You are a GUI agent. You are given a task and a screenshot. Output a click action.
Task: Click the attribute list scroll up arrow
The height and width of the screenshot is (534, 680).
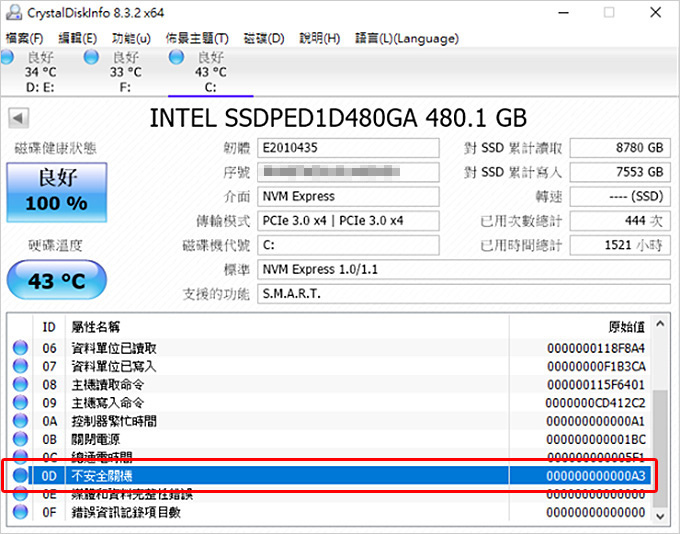click(660, 324)
